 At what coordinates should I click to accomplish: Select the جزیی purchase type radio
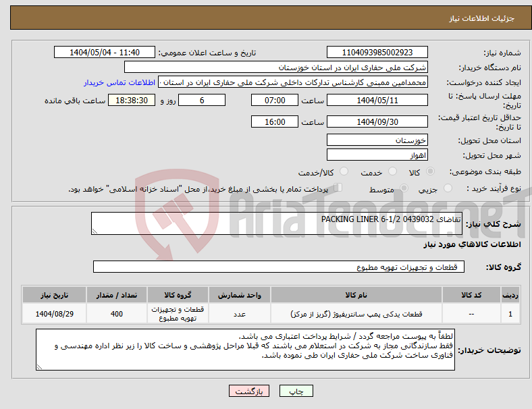pyautogui.click(x=448, y=188)
